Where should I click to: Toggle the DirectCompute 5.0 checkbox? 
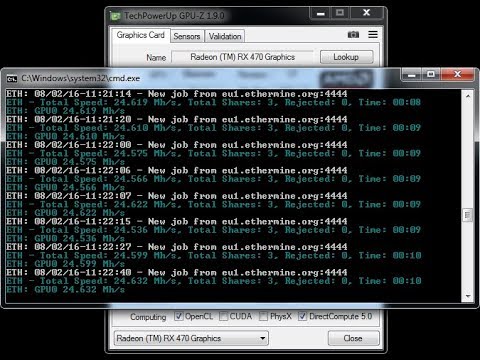pos(302,316)
